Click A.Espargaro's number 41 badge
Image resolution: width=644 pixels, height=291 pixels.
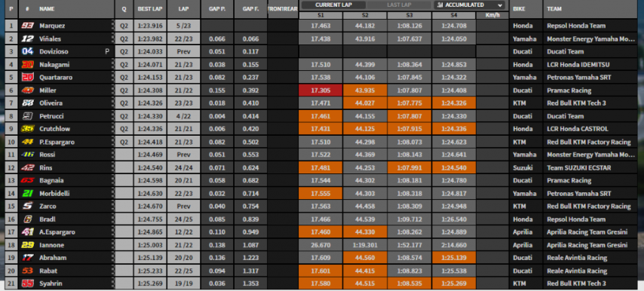tap(27, 232)
